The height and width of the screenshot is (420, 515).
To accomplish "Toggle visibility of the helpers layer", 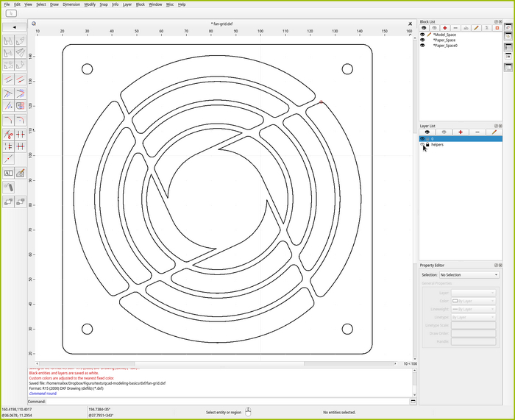I will click(422, 145).
